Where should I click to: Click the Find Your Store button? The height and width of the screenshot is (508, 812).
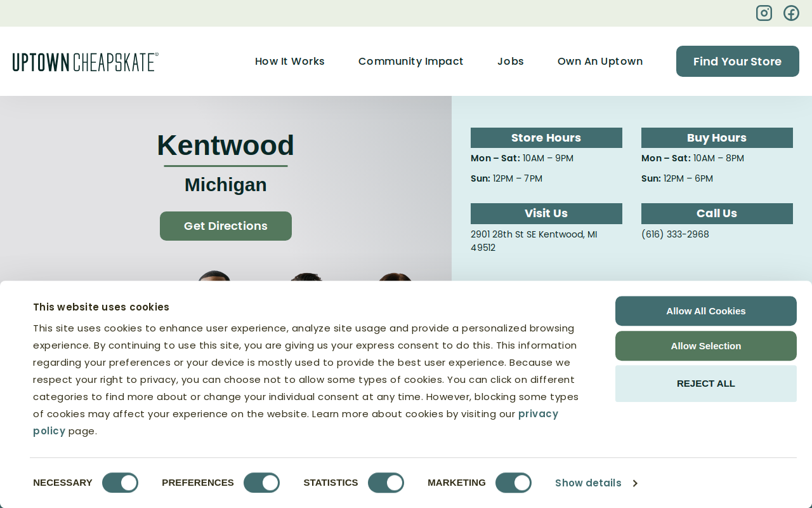738,61
